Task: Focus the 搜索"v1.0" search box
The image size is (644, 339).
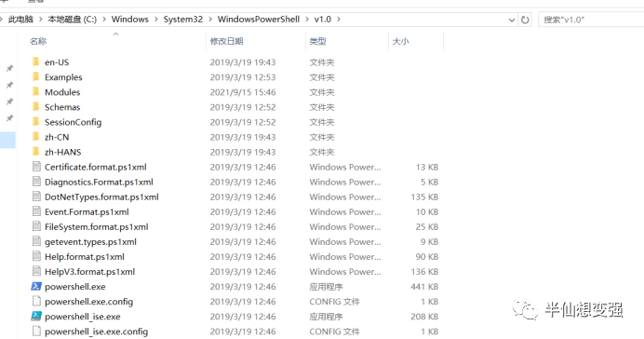Action: coord(592,20)
